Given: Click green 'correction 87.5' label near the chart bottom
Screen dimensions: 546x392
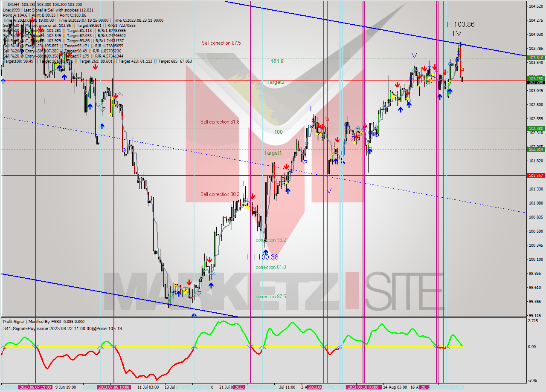Looking at the screenshot, I should click(271, 297).
